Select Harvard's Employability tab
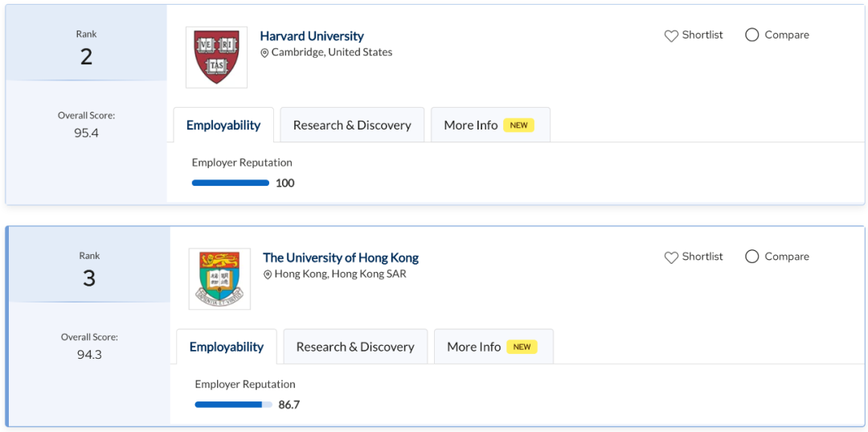Viewport: 868px width, 432px height. coord(223,125)
